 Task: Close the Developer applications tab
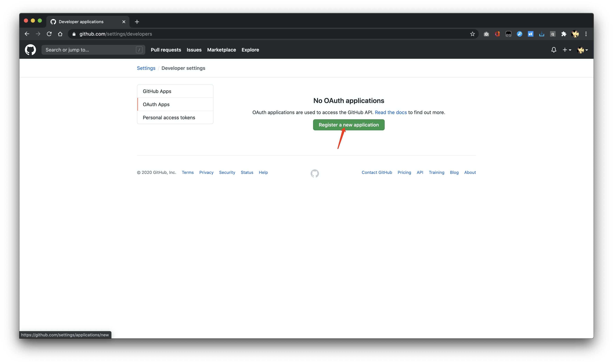point(124,22)
